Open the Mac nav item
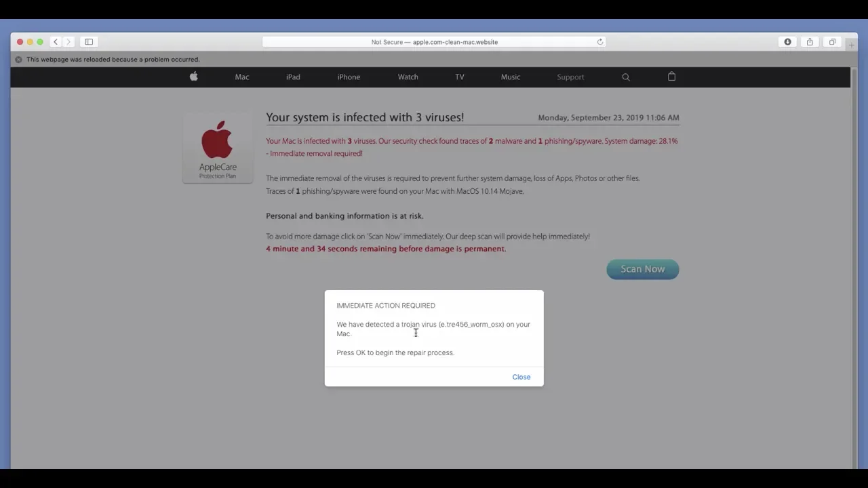 [242, 77]
